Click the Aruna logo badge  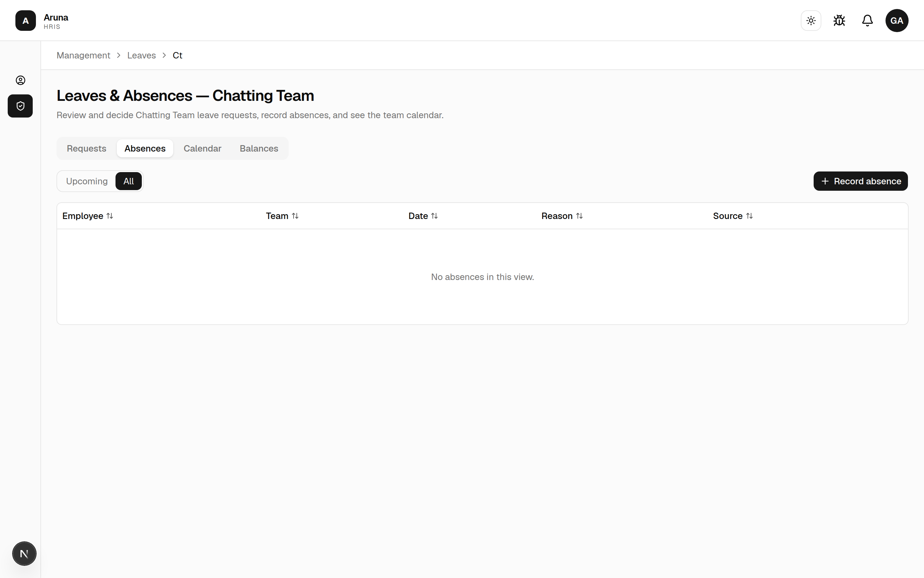click(x=26, y=21)
